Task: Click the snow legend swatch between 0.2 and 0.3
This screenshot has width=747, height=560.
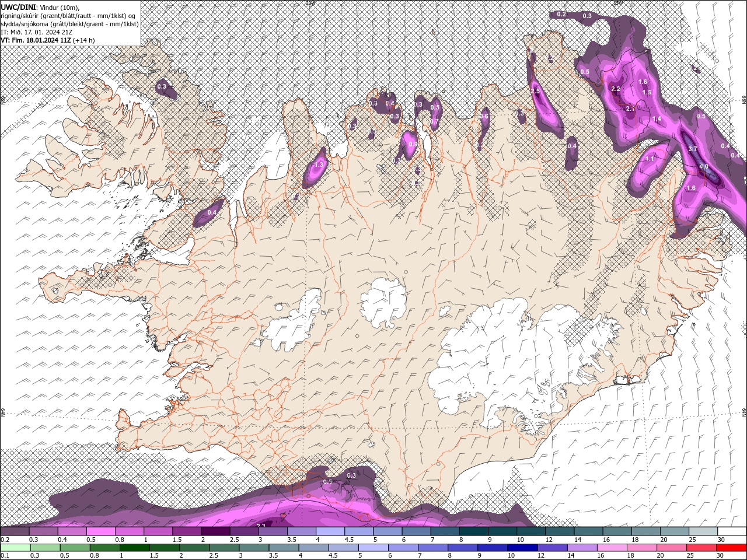Action: tap(15, 531)
